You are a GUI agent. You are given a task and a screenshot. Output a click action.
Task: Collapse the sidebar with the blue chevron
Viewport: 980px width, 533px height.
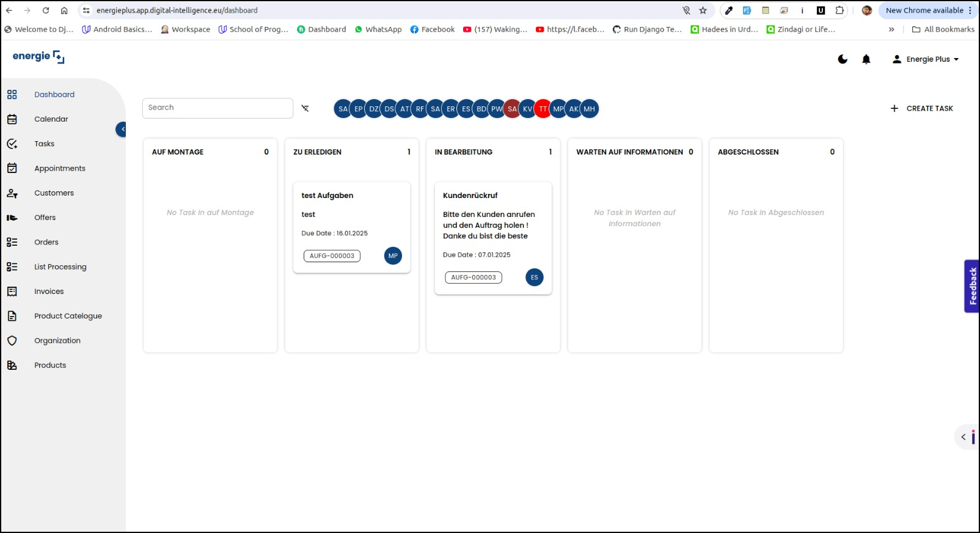click(x=122, y=129)
